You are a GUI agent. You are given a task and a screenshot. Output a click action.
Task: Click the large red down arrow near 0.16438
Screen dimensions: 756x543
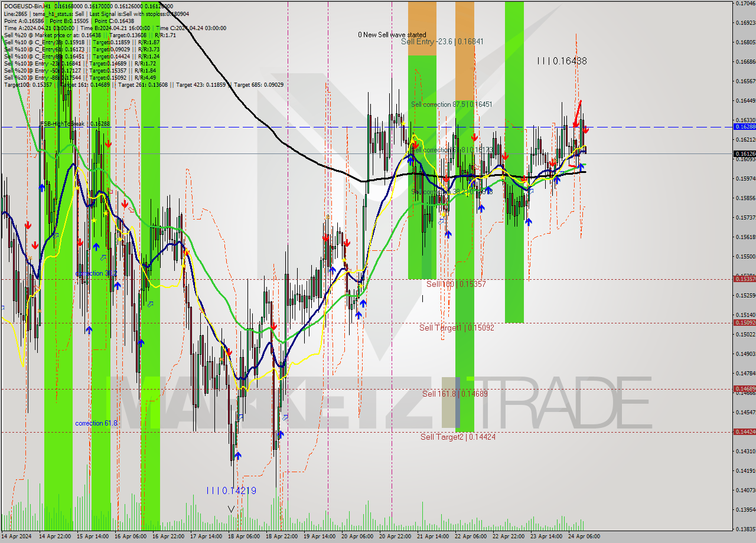[577, 113]
